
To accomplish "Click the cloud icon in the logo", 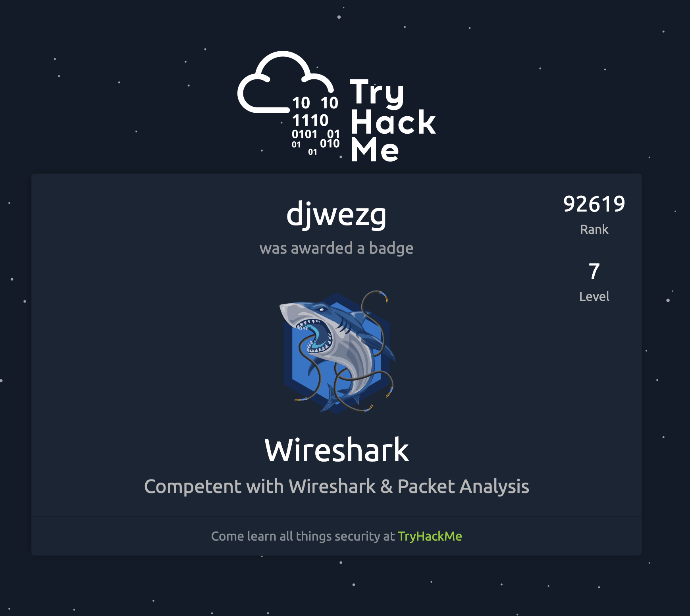I will pyautogui.click(x=285, y=82).
